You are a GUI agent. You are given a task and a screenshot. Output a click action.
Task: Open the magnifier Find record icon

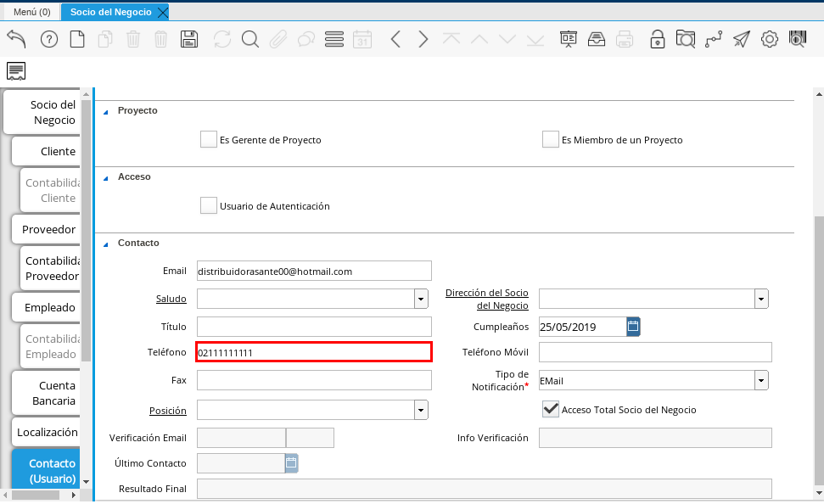point(249,39)
